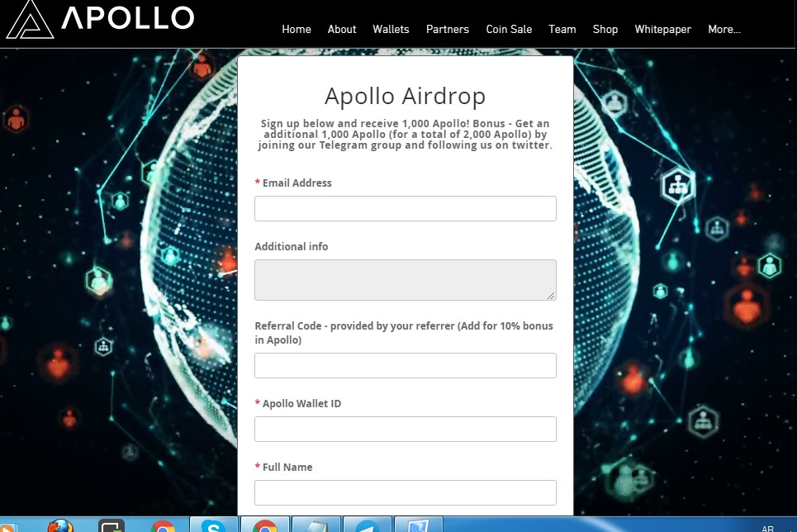Open the Shop link in navigation
This screenshot has height=532, width=797.
click(x=605, y=30)
